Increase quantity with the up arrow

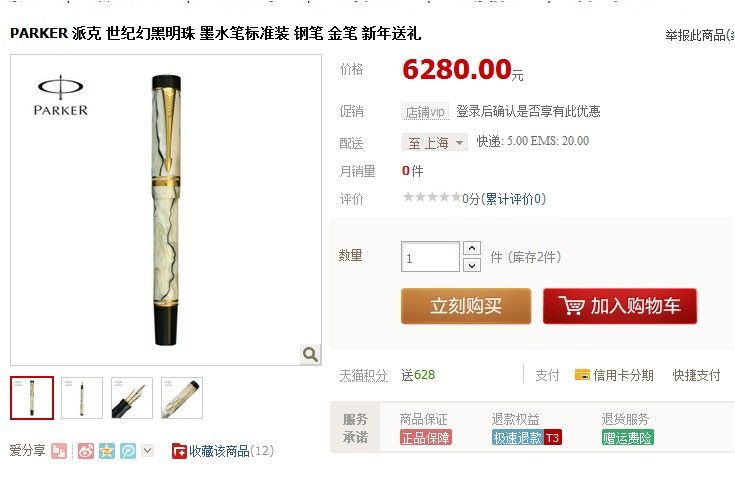[472, 248]
